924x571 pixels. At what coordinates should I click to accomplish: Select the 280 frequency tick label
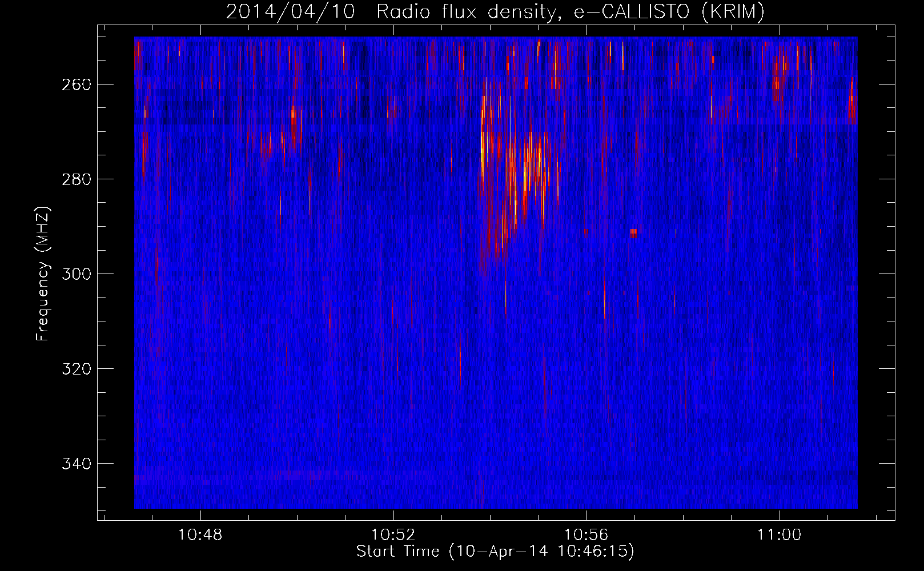(x=77, y=179)
